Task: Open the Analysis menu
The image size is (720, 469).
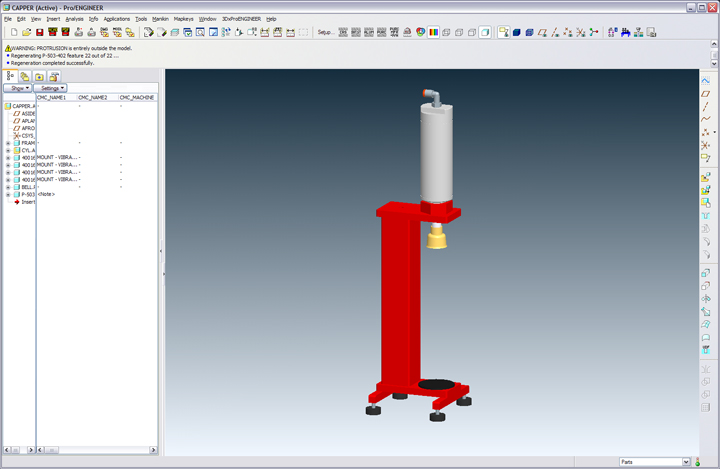Action: pos(74,19)
